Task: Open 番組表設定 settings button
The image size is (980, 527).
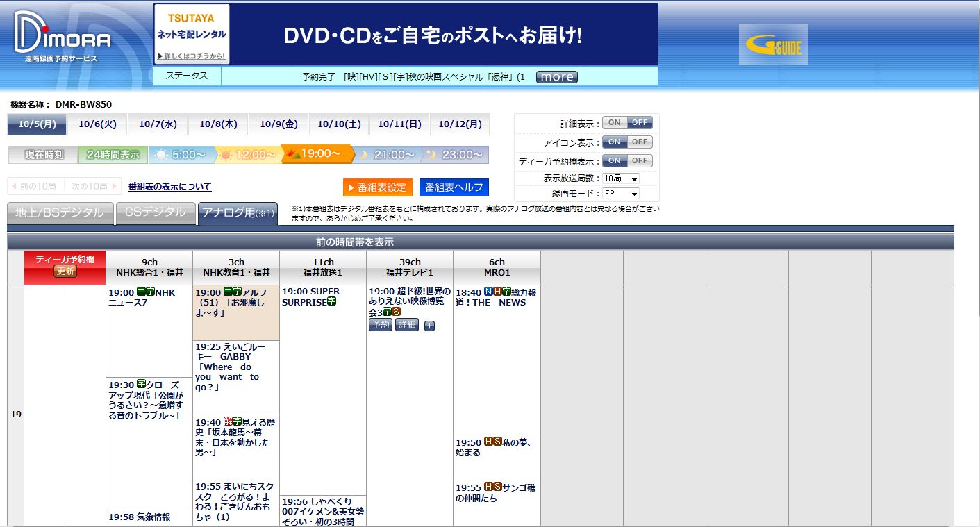Action: [x=378, y=187]
